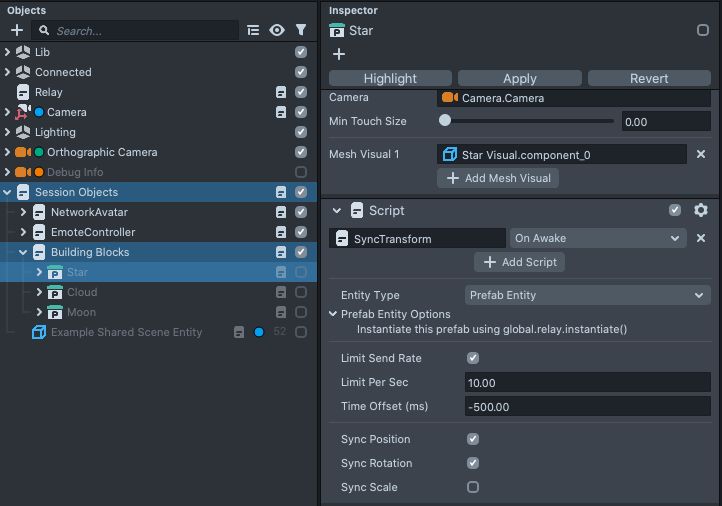Expand the NetworkAvatar tree item

tap(24, 212)
